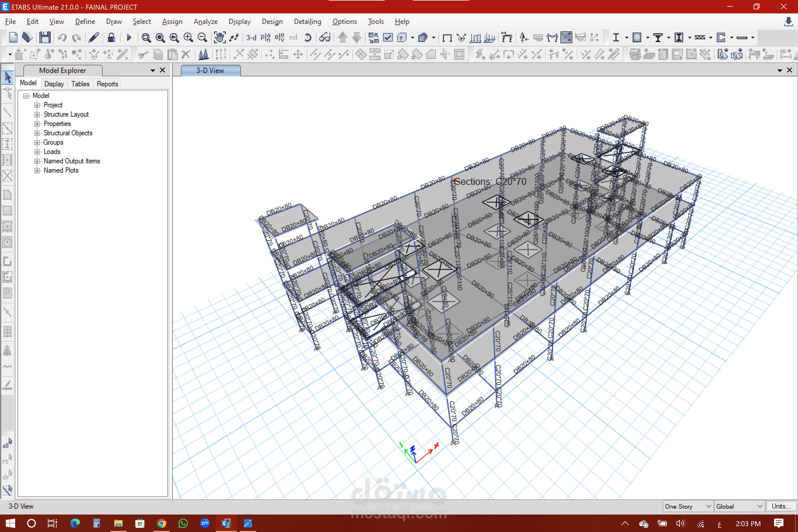This screenshot has width=798, height=532.
Task: Open the Detailing menu
Action: coord(307,21)
